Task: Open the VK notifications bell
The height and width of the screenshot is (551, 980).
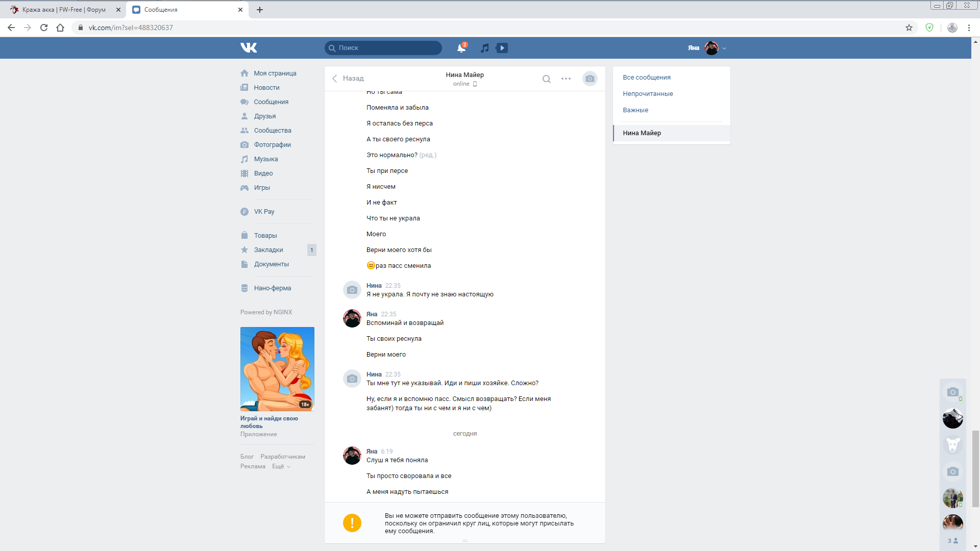Action: click(461, 48)
